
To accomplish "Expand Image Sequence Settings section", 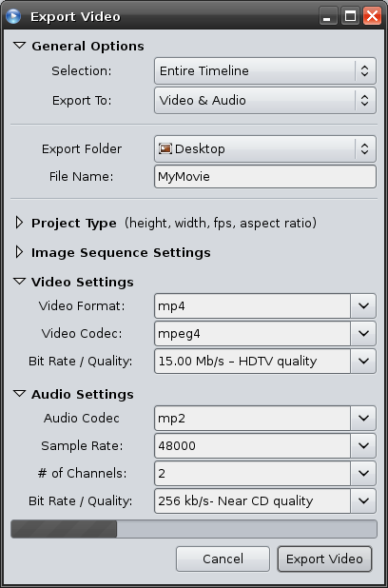I will click(19, 252).
